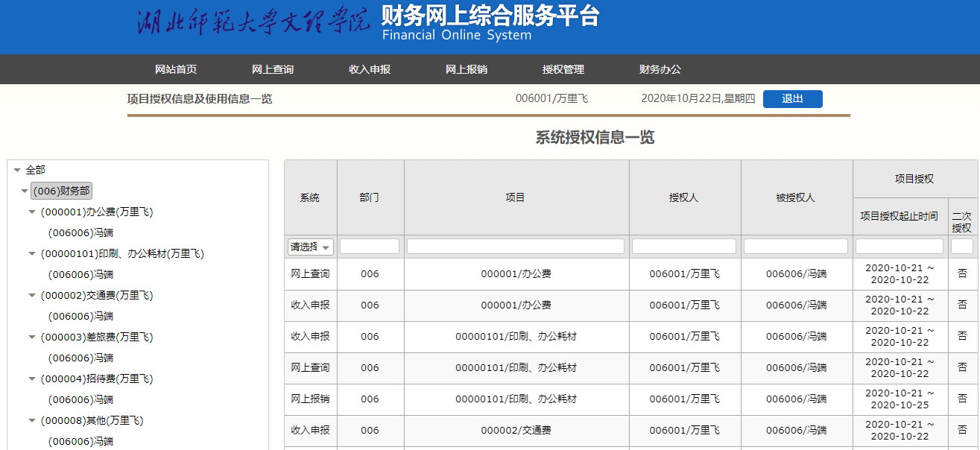Select 网上报销 in the top menu
The image size is (980, 450).
click(467, 69)
